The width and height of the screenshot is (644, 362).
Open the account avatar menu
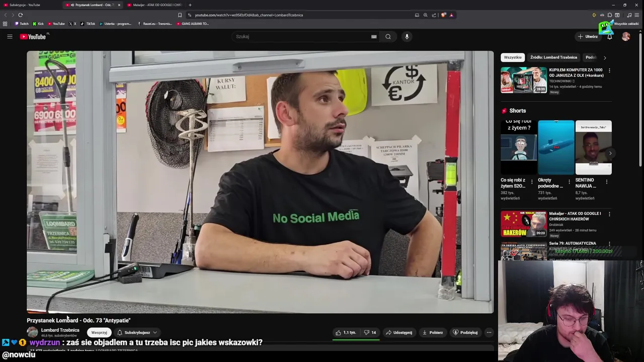[626, 36]
